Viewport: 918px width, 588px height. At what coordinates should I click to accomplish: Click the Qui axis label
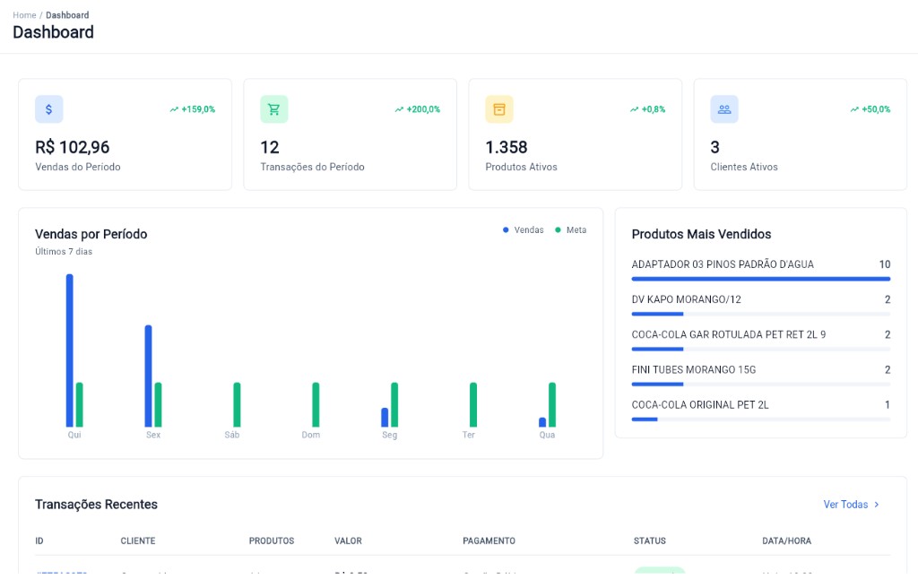point(74,435)
